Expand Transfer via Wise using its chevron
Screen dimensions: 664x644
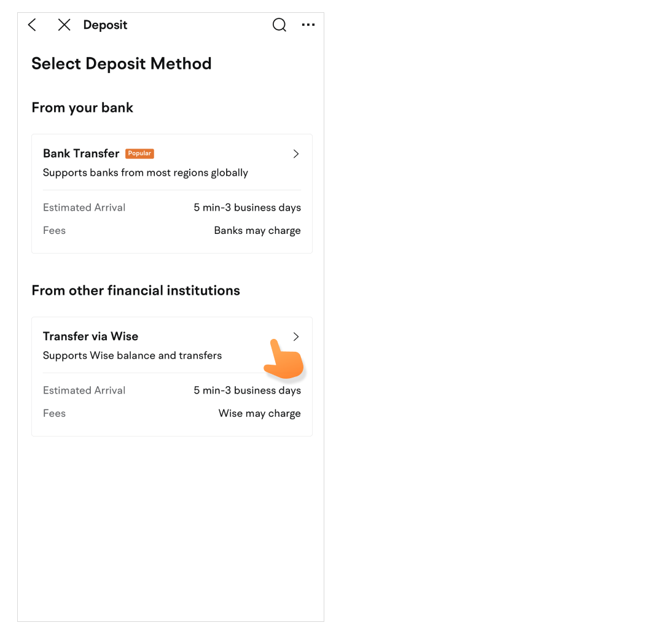(296, 336)
